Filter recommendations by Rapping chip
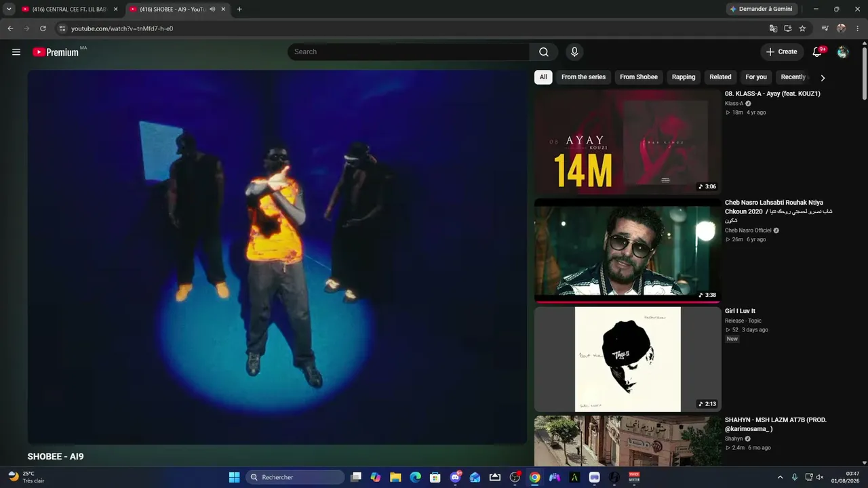This screenshot has width=868, height=488. click(x=684, y=77)
